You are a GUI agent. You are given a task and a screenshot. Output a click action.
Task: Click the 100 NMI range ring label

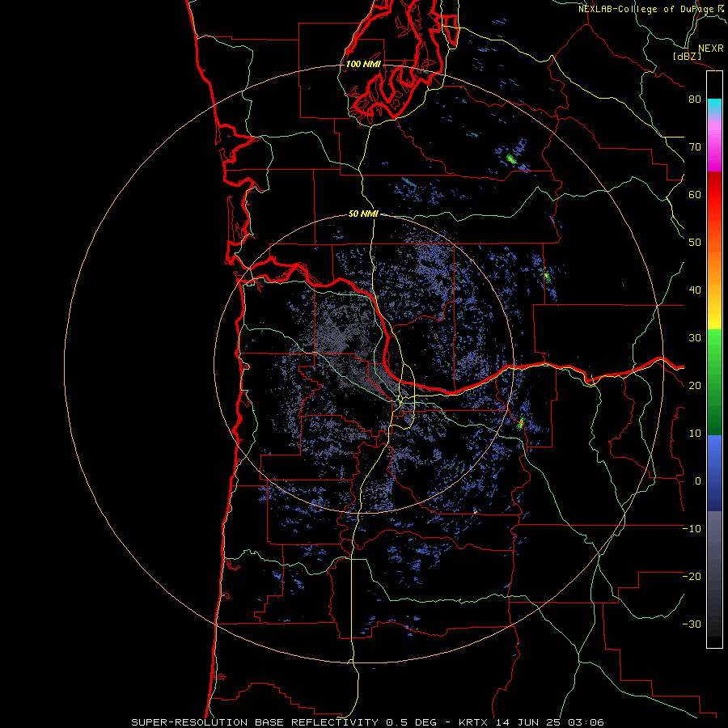click(363, 64)
